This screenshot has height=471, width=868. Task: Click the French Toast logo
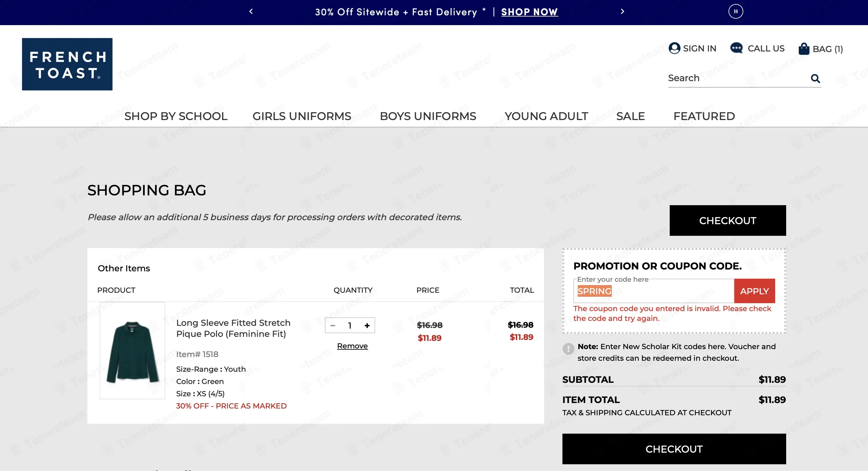coord(67,64)
